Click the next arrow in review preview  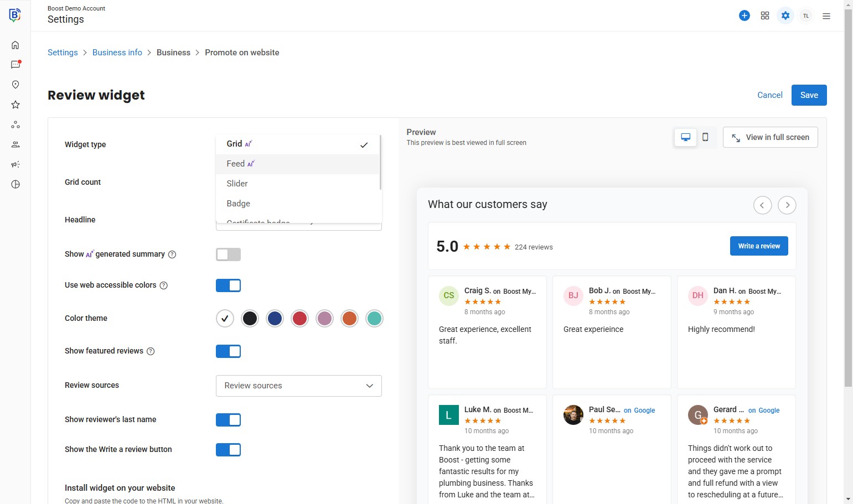[787, 205]
